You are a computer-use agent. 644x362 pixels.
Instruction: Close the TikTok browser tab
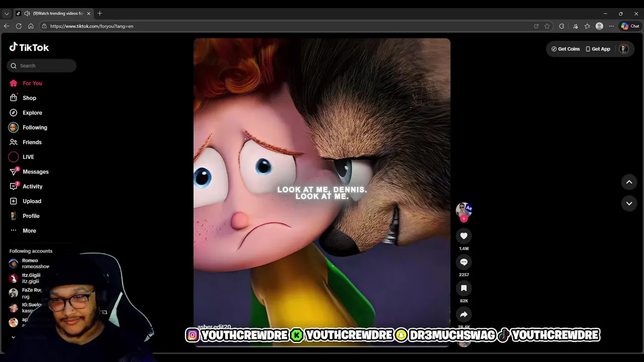tap(89, 14)
